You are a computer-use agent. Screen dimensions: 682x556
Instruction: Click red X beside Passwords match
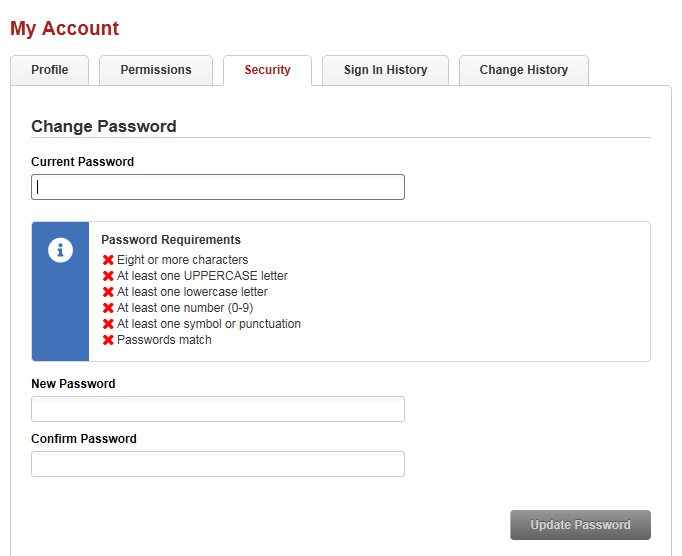[x=108, y=340]
